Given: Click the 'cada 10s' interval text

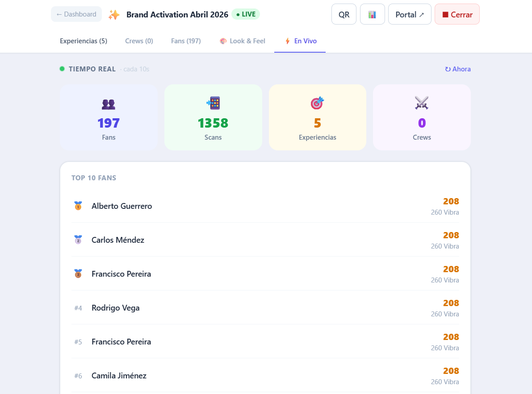Looking at the screenshot, I should 136,69.
